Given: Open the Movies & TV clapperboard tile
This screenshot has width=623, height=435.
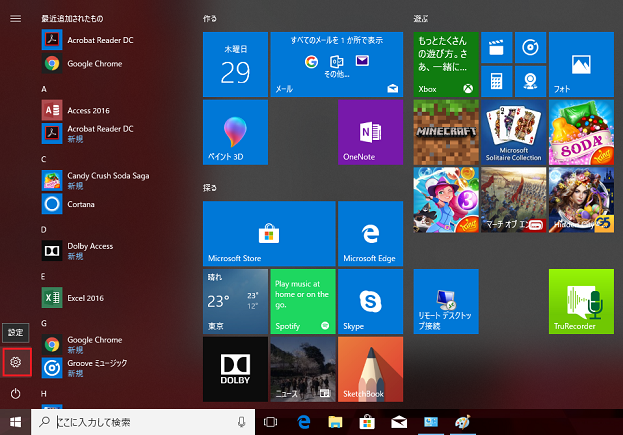Looking at the screenshot, I should point(496,48).
